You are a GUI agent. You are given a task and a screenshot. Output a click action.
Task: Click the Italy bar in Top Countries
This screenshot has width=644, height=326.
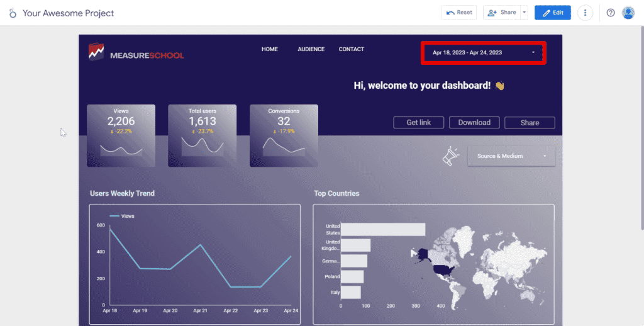click(351, 292)
